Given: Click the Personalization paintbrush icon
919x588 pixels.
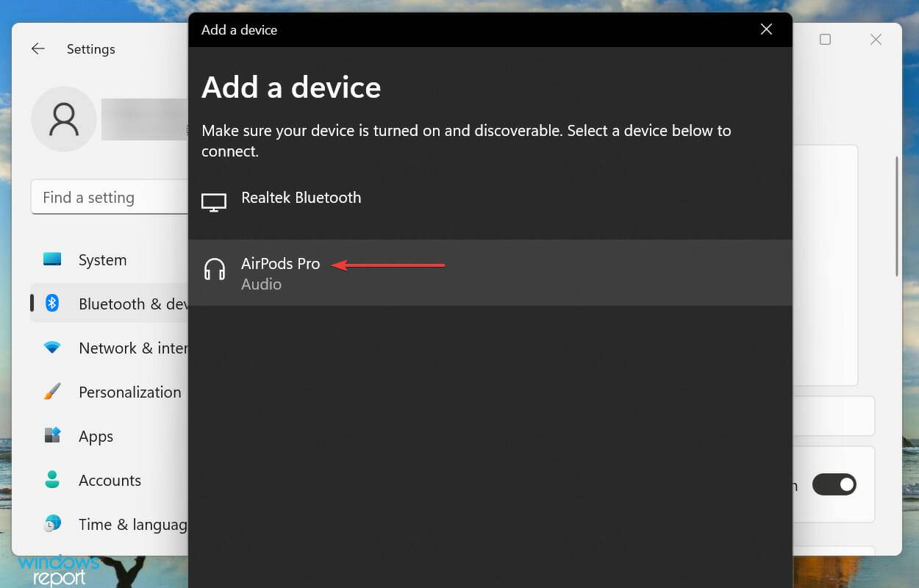Looking at the screenshot, I should click(52, 392).
